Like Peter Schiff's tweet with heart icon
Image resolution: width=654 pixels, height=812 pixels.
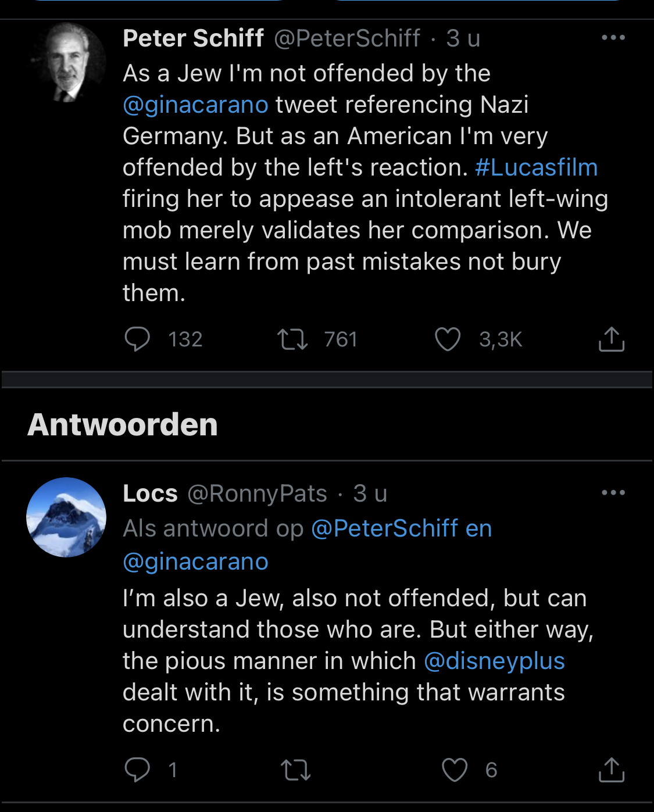click(x=448, y=339)
